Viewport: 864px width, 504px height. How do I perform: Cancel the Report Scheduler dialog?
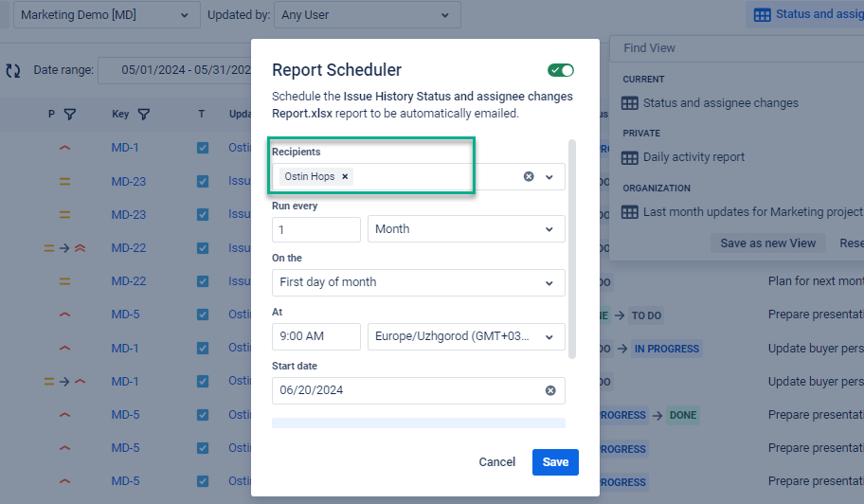pyautogui.click(x=496, y=462)
